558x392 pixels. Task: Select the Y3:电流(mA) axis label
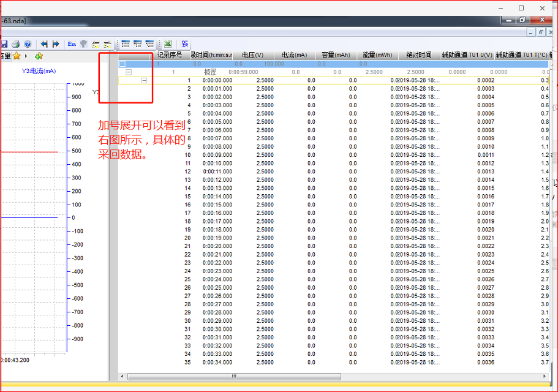[x=39, y=71]
